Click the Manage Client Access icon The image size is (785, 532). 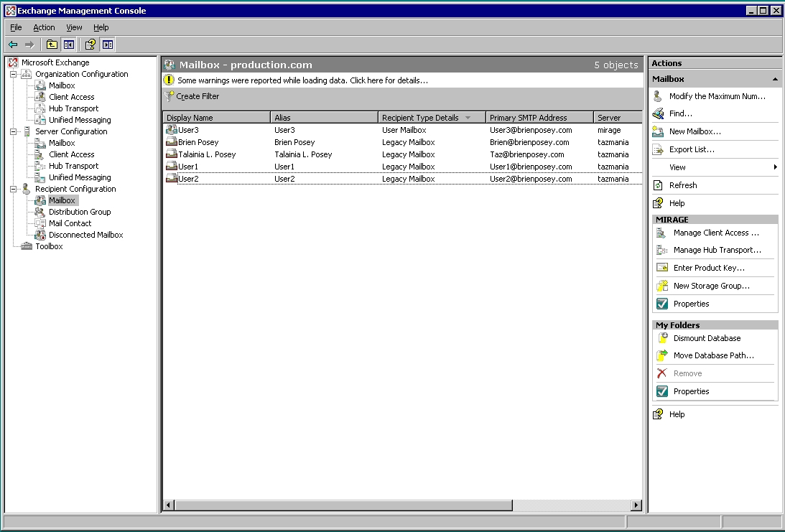point(662,233)
